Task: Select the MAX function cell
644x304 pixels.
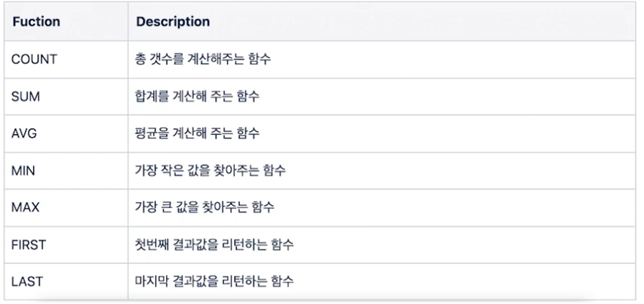Action: coord(66,207)
